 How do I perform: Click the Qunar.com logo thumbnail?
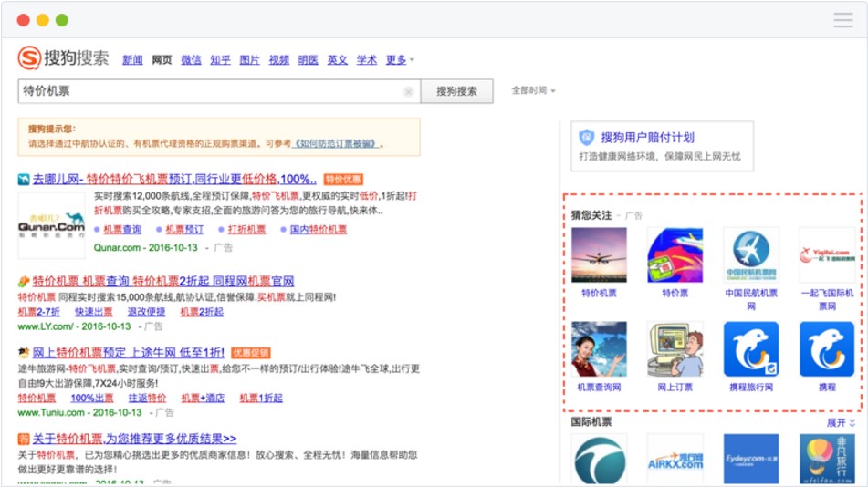tap(51, 225)
